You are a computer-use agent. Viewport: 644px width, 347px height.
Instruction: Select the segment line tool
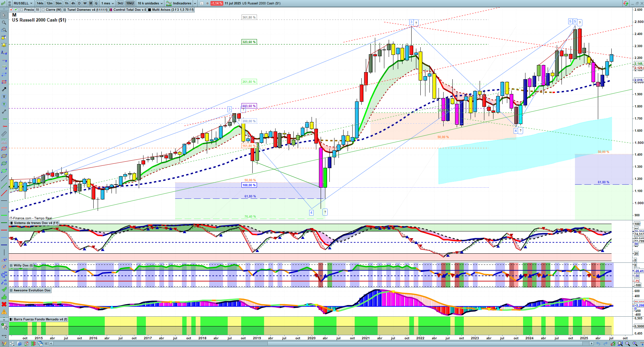pyautogui.click(x=4, y=112)
